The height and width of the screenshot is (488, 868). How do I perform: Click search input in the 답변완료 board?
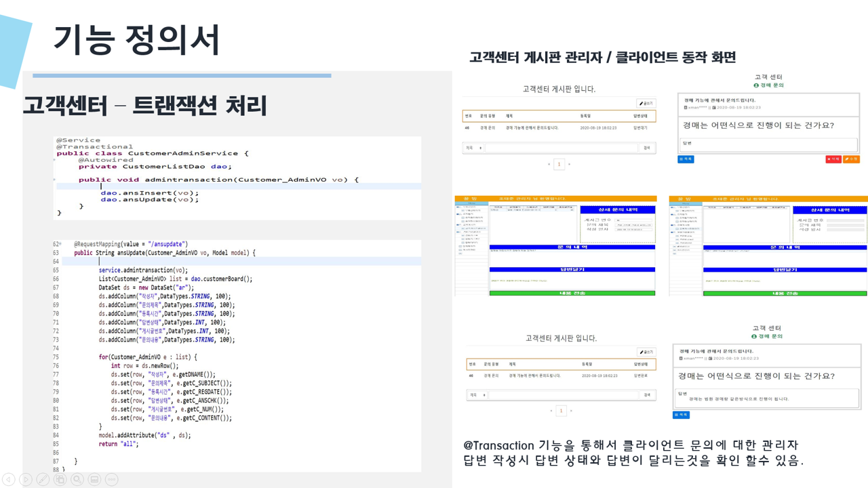[x=564, y=394]
